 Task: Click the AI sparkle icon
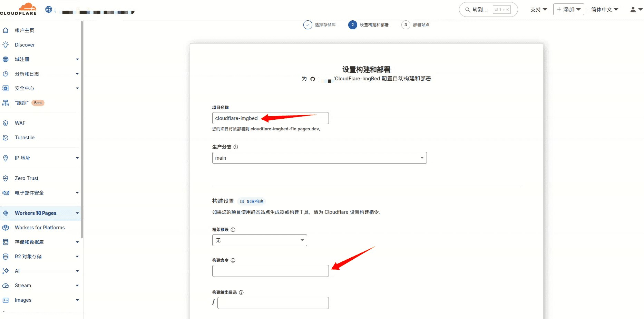click(x=6, y=271)
